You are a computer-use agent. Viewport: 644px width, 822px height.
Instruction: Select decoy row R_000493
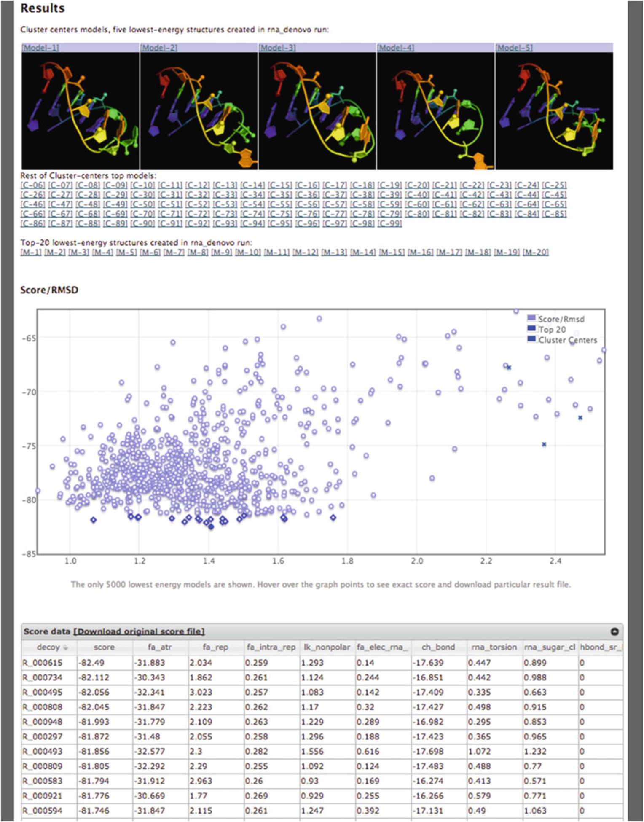322,752
